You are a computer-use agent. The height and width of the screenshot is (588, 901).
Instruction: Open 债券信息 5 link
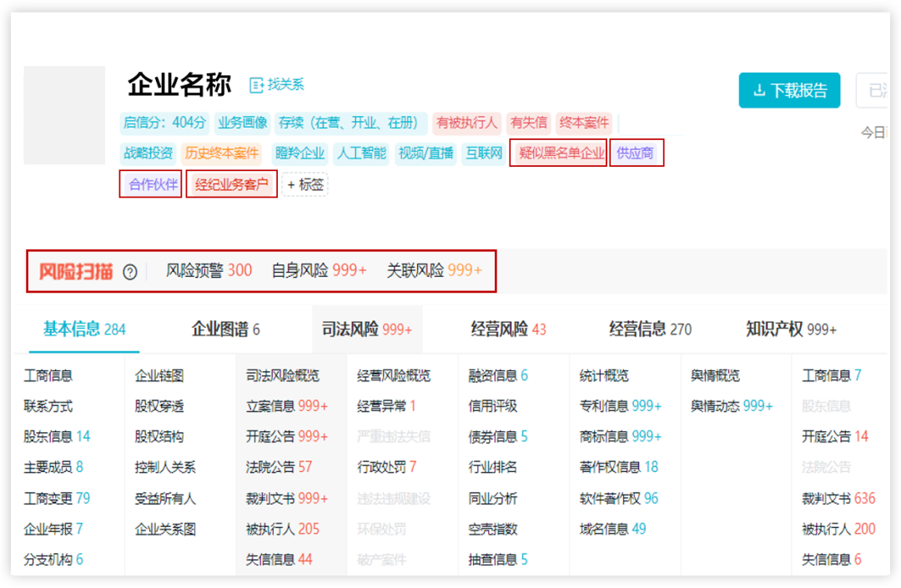coord(498,436)
